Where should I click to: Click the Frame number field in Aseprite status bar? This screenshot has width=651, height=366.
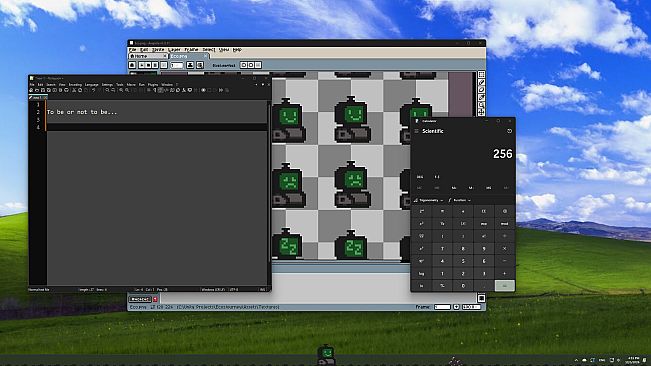[442, 307]
